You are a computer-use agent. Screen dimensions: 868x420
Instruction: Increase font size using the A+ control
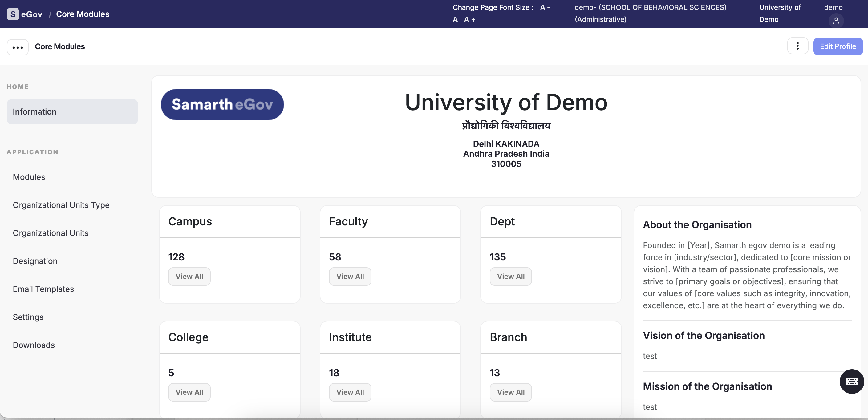point(469,19)
